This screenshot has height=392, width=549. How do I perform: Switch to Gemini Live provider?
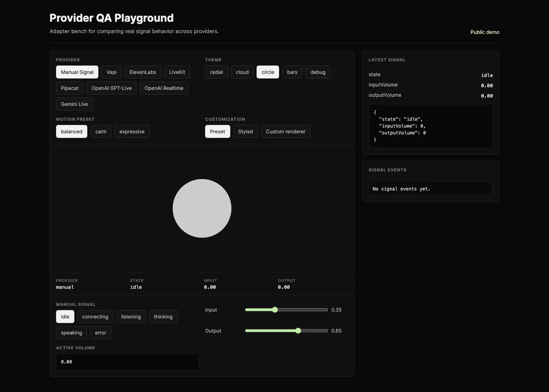tap(74, 104)
